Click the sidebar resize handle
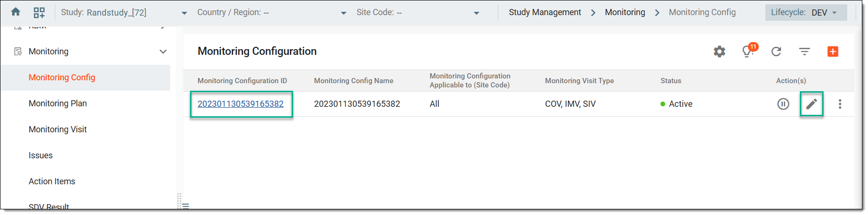The height and width of the screenshot is (215, 868). click(x=180, y=201)
